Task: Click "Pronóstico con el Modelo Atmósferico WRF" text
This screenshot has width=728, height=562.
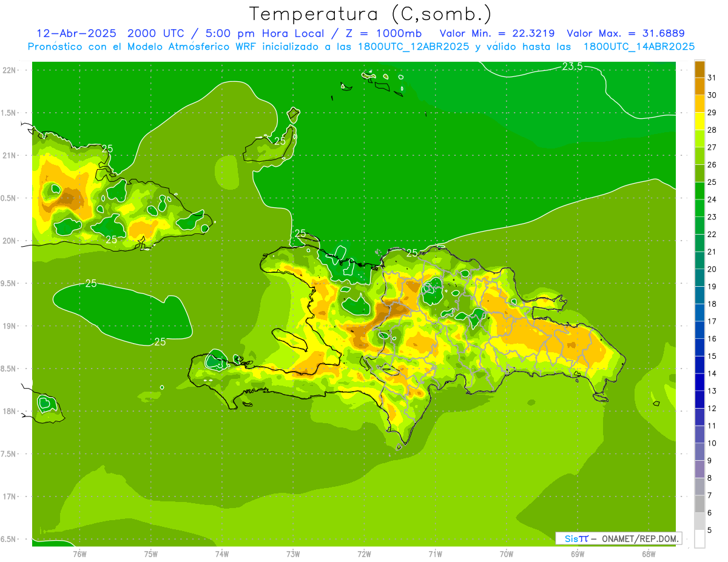Action: coord(142,47)
